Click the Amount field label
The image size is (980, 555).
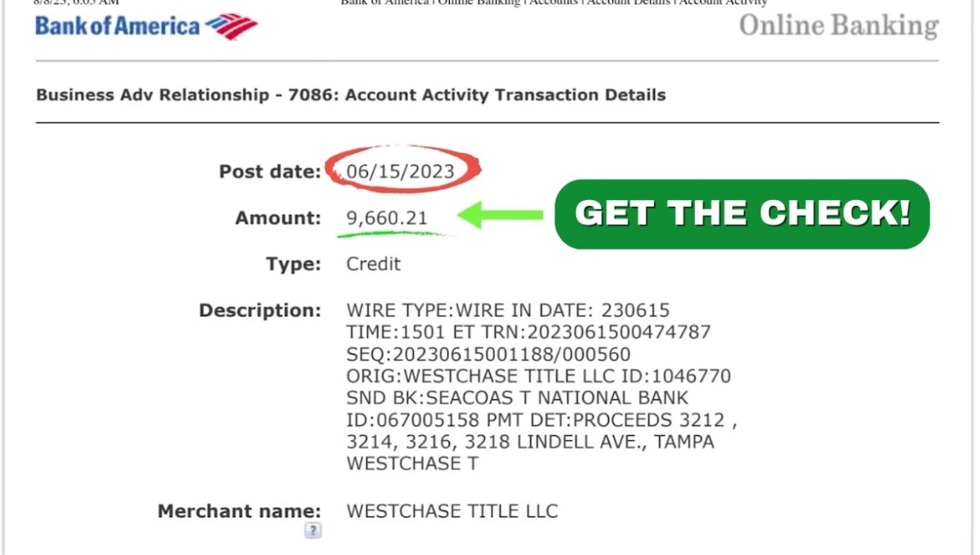coord(278,218)
